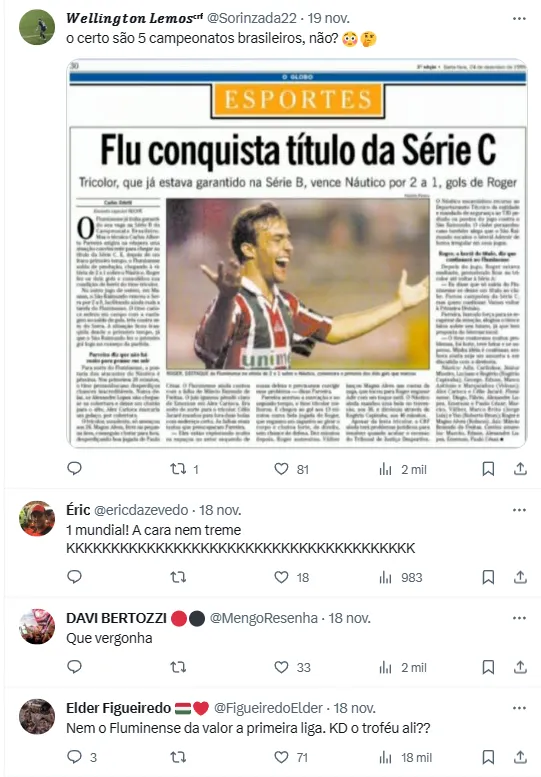The width and height of the screenshot is (541, 777).
Task: Open Elder Figueiredo's profile name
Action: pyautogui.click(x=118, y=708)
